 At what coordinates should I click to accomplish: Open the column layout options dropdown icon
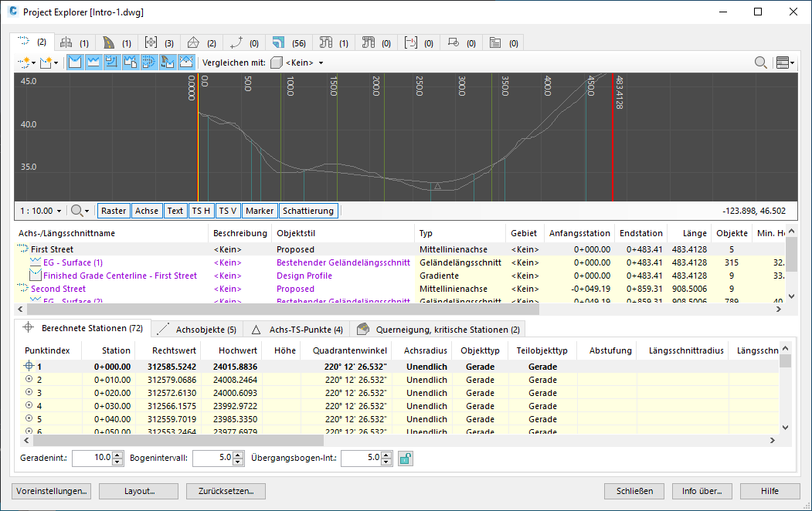click(x=785, y=63)
